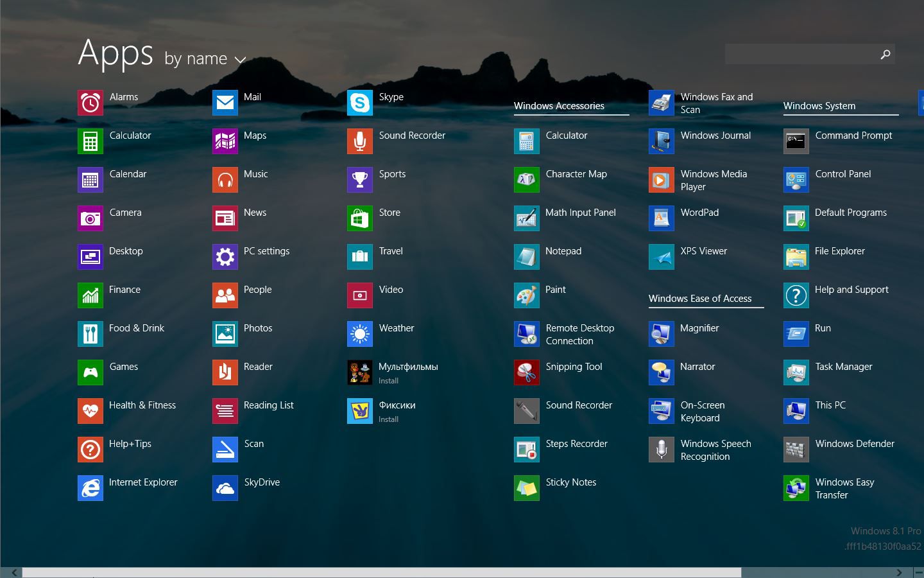This screenshot has height=578, width=924.
Task: Open the Store app tile
Action: [360, 218]
